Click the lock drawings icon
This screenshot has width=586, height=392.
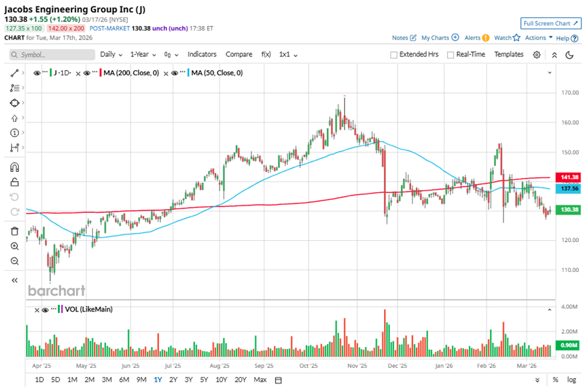coord(15,182)
